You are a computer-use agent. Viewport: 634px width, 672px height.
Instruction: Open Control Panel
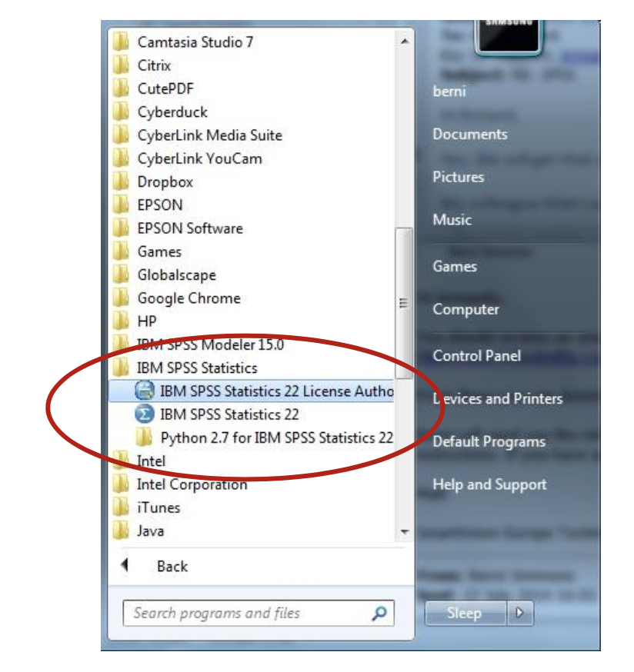click(x=476, y=356)
